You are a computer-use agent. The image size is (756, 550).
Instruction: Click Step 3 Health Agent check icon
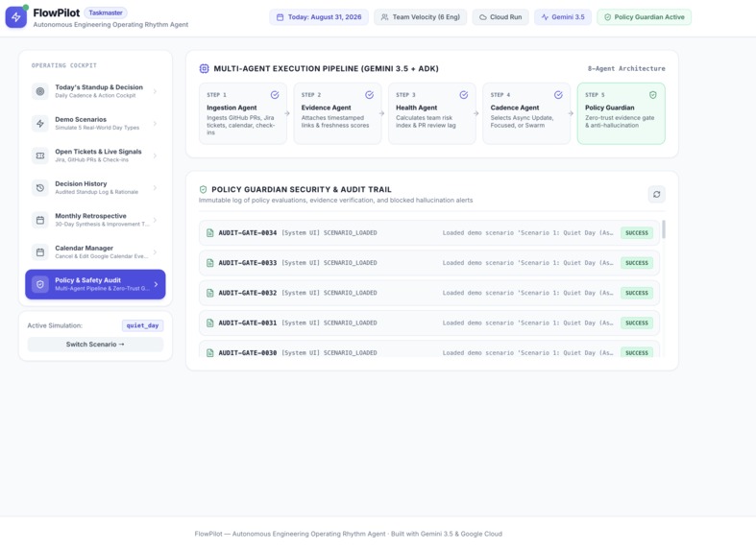[464, 95]
